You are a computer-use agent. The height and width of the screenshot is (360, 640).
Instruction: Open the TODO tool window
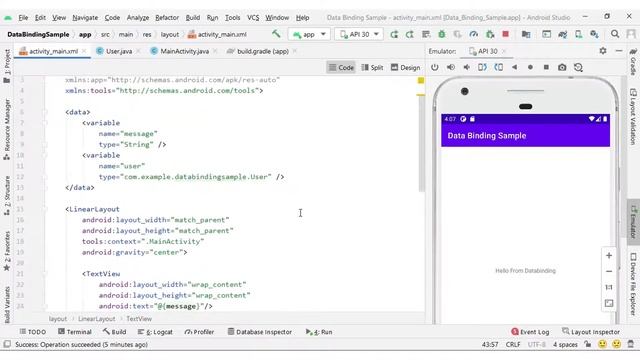[33, 332]
